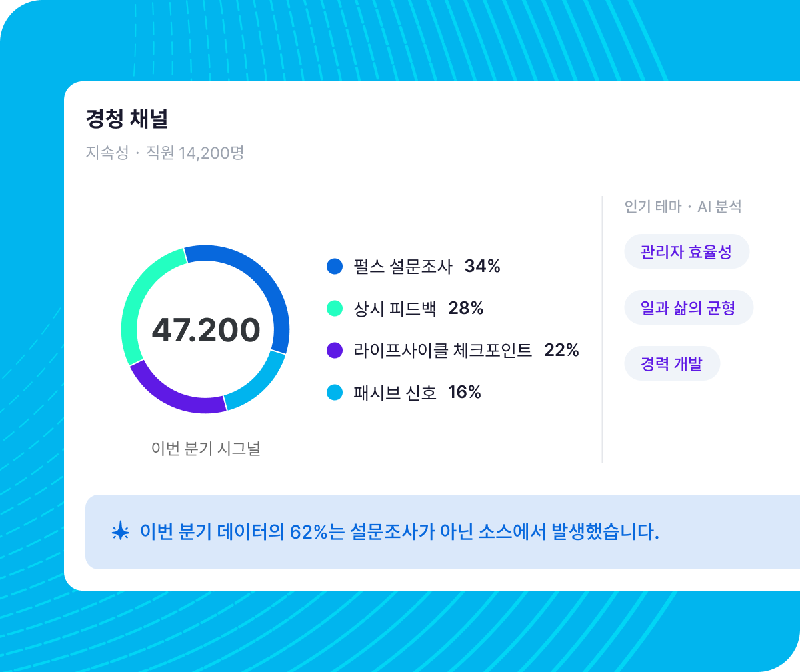Click the sky-blue dot beside 패시브 신호
Screen dimensions: 800x672
pos(335,392)
